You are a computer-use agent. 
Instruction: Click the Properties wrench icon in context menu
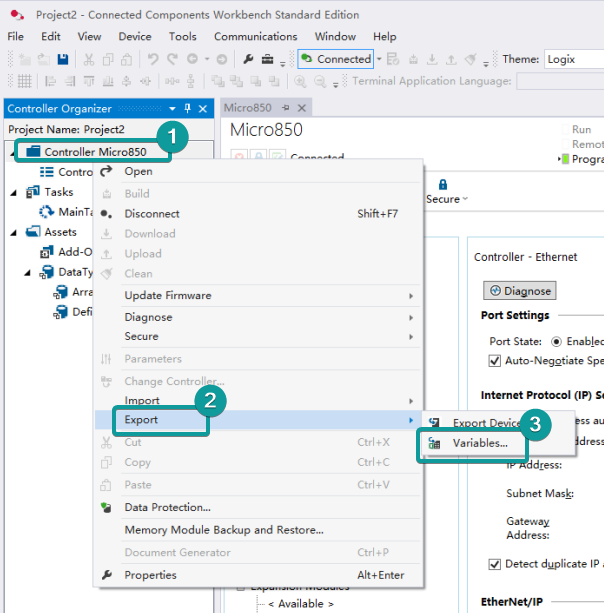point(107,576)
